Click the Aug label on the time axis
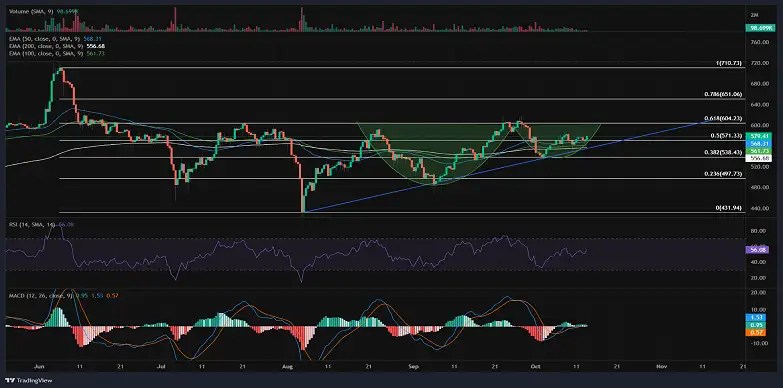The height and width of the screenshot is (388, 783). point(287,366)
